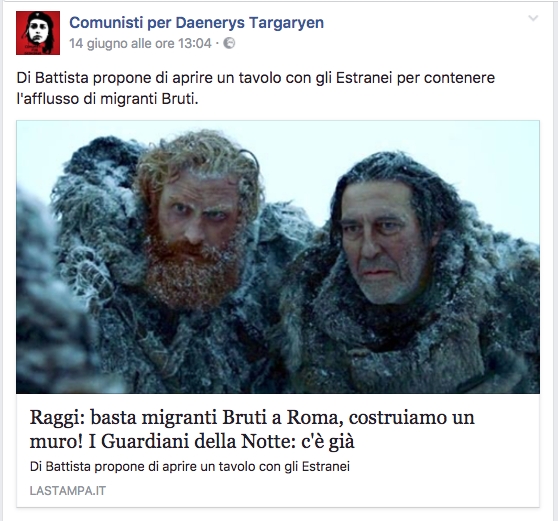
Task: Click the globe public-privacy icon
Action: (x=229, y=43)
